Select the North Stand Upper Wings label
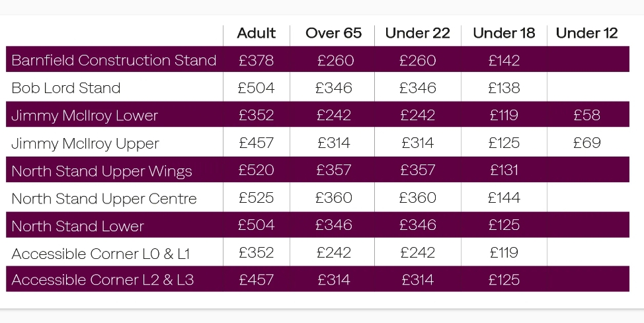 pos(102,171)
